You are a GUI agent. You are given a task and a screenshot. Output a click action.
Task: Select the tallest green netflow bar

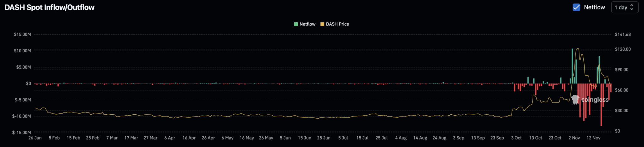[572, 66]
